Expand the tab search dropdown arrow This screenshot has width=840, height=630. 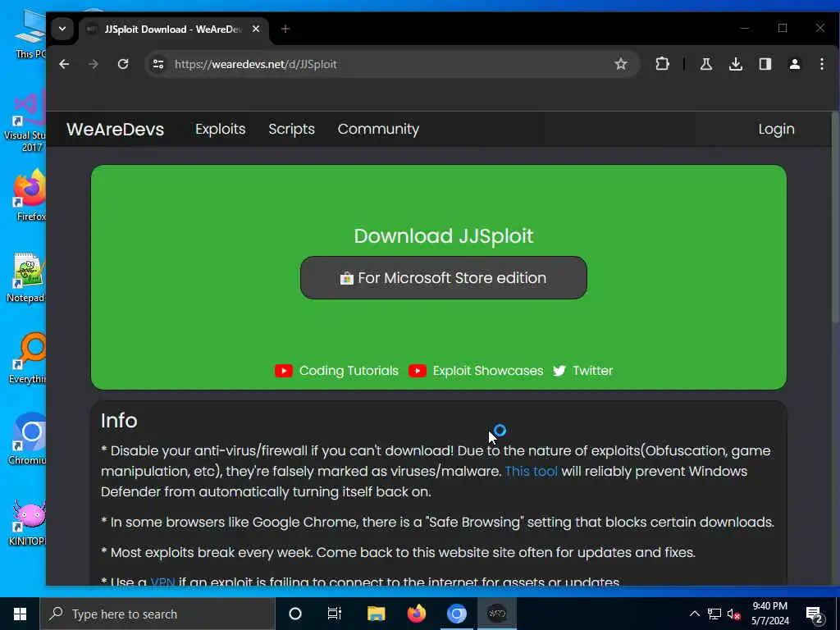[x=62, y=29]
